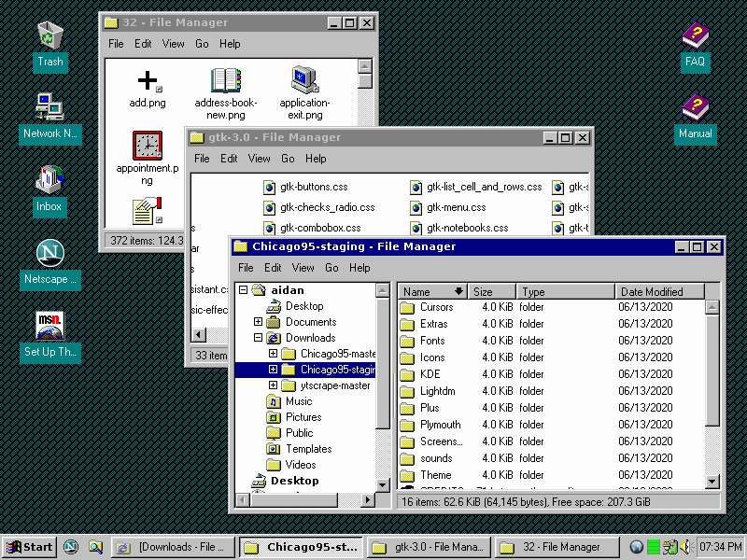Viewport: 747px width, 560px height.
Task: Select the add.png file icon
Action: 147,79
